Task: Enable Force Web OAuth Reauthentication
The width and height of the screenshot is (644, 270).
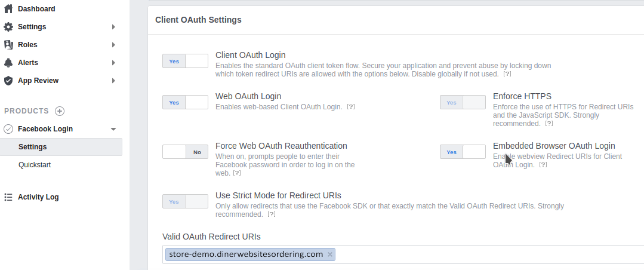Action: pyautogui.click(x=185, y=152)
